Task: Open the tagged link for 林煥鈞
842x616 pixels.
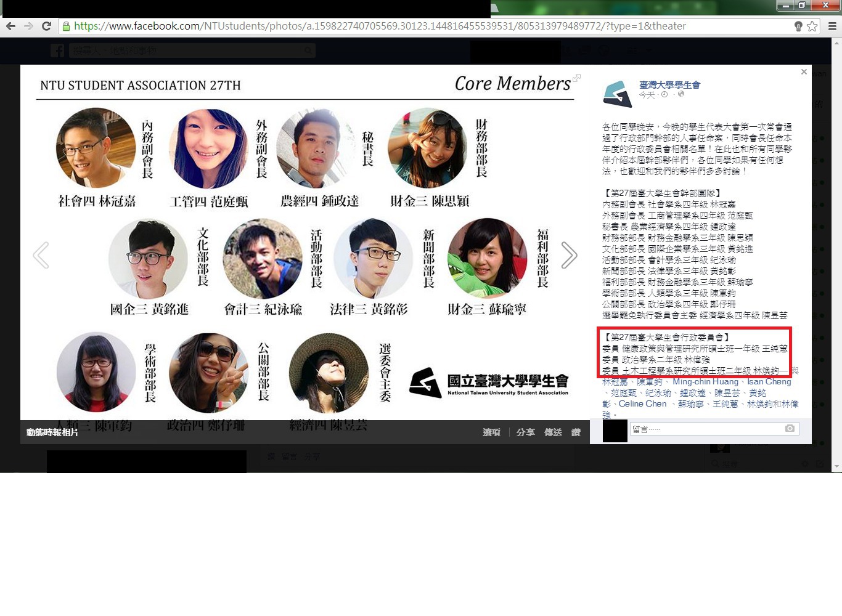Action: (x=760, y=404)
